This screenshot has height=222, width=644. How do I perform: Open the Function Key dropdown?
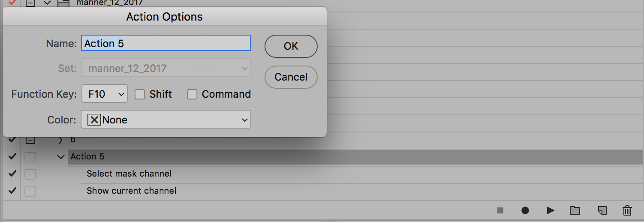coord(105,94)
